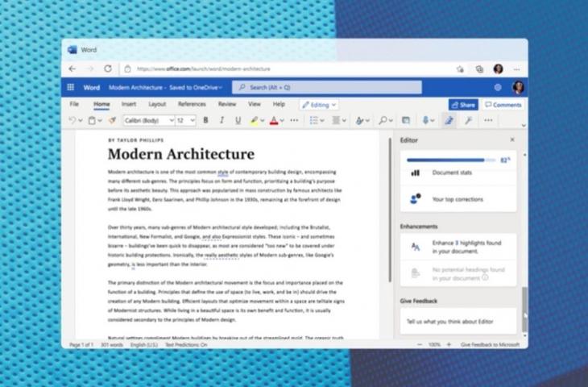Click Text Predictions: On in status bar
Image resolution: width=588 pixels, height=387 pixels.
tap(186, 344)
